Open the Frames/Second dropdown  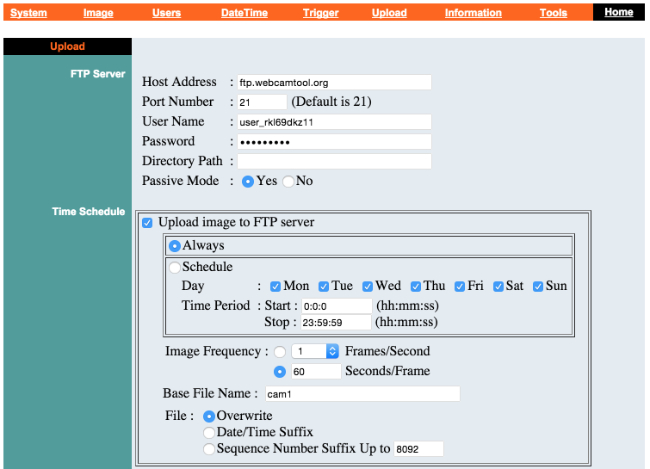[x=315, y=351]
